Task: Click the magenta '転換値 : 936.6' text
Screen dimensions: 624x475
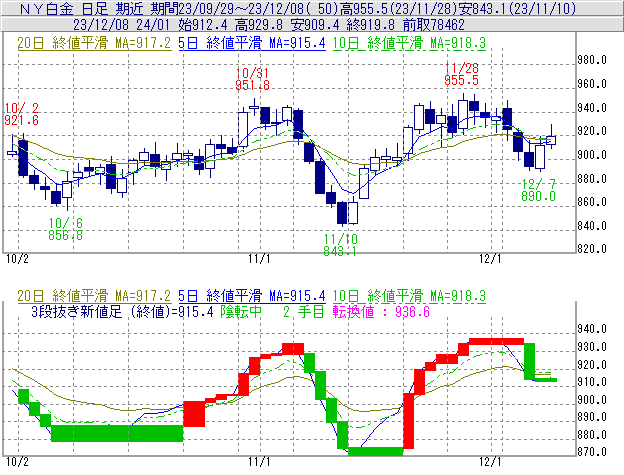Action: [x=381, y=311]
